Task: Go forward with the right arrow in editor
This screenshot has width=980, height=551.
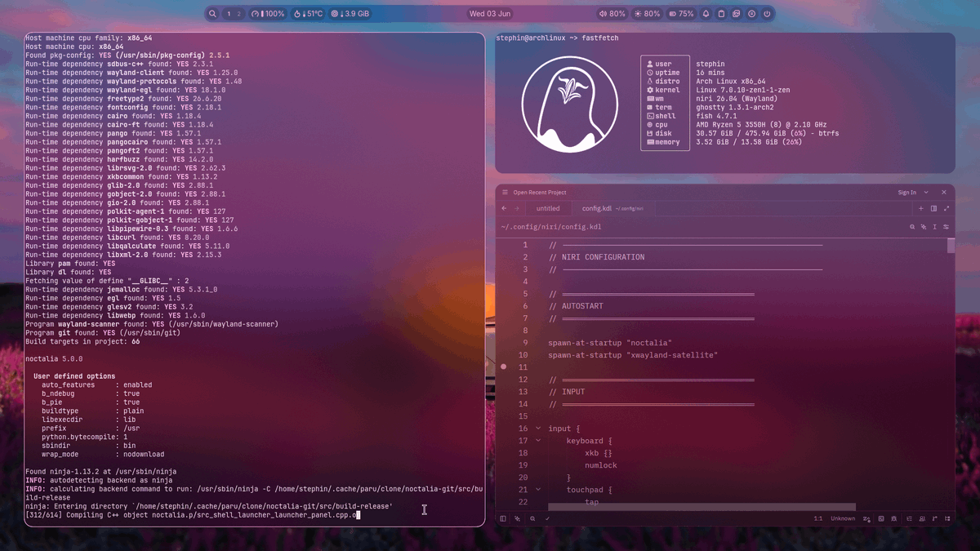Action: (516, 208)
